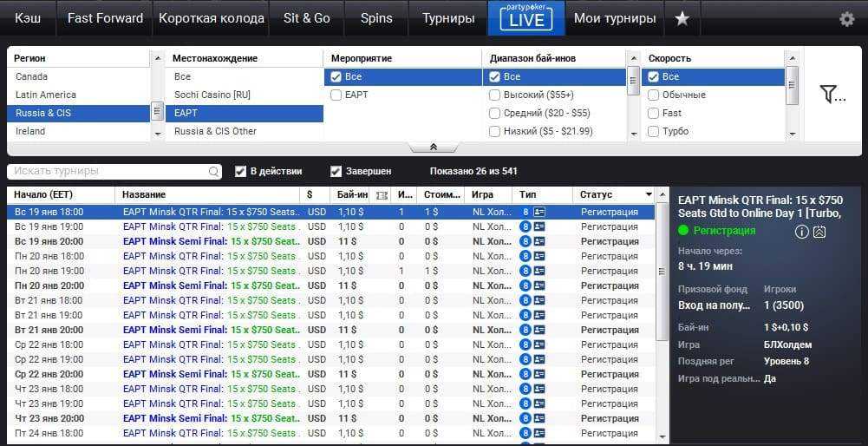Click card icon in Пн 20 янв 19:00 row

tap(539, 271)
